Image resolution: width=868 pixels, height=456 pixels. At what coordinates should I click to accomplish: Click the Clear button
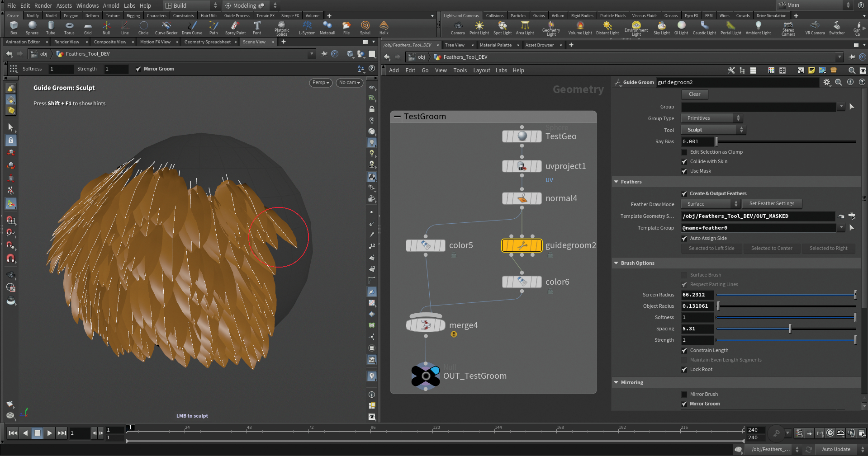point(694,94)
